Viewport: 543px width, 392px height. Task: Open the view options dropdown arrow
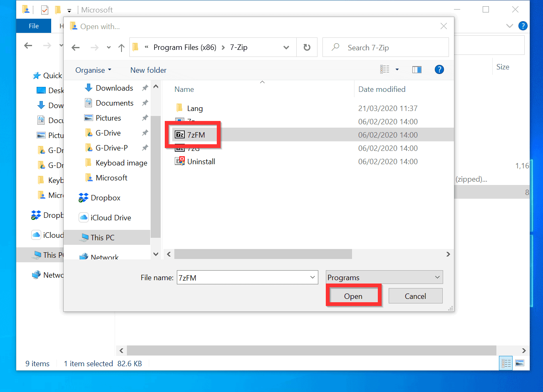[x=397, y=69]
